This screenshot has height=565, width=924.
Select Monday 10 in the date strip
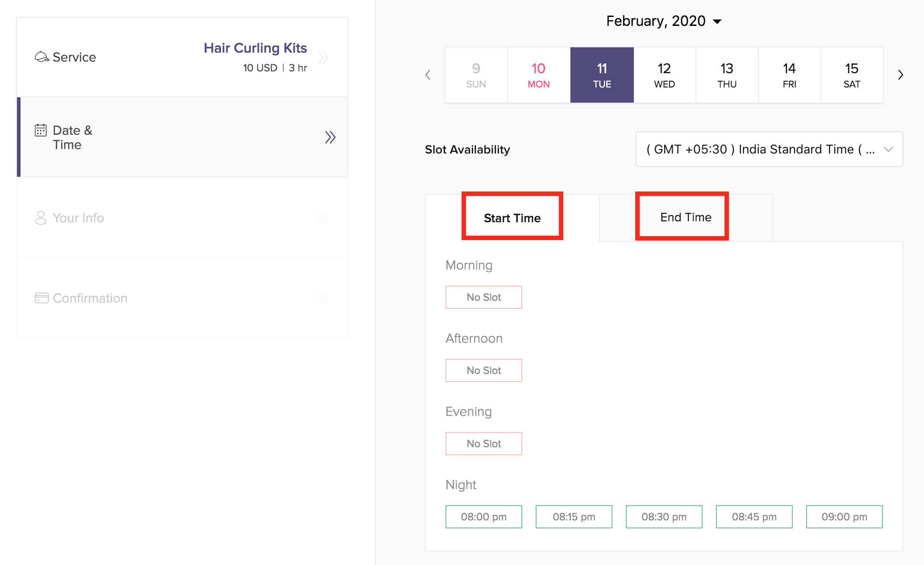pos(539,75)
